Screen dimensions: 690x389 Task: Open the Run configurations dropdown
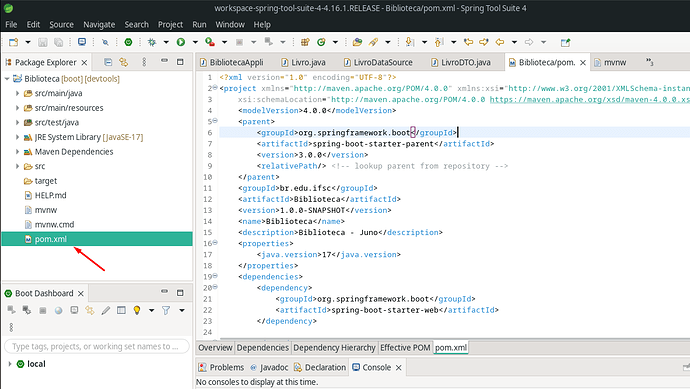[x=195, y=42]
